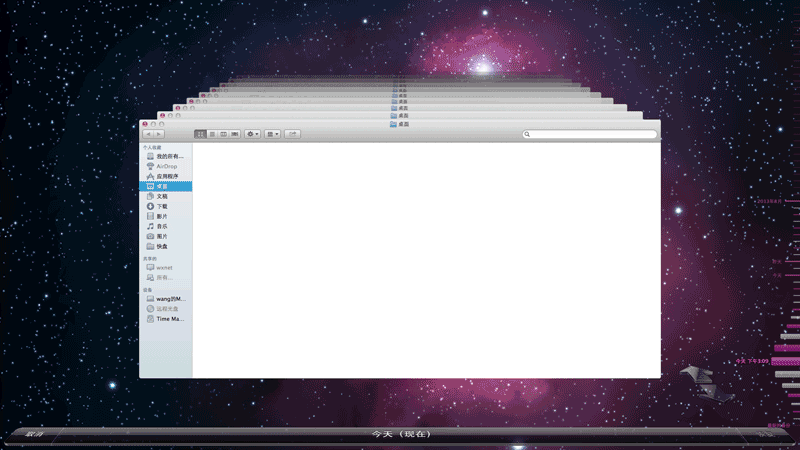Open the gear action dropdown menu
The width and height of the screenshot is (800, 450).
tap(253, 134)
